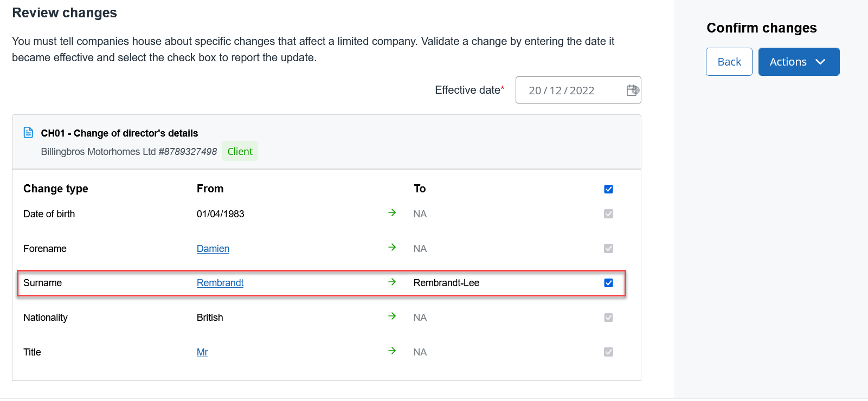Click the CH01 document icon
Image resolution: width=868 pixels, height=401 pixels.
pyautogui.click(x=29, y=133)
